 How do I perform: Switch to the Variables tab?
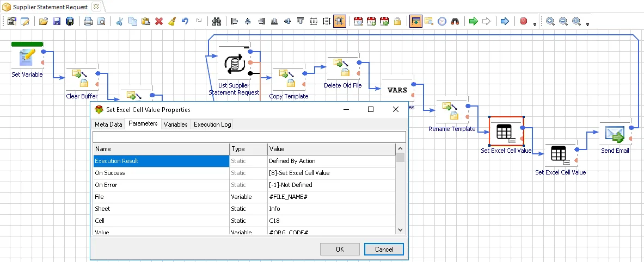coord(175,124)
